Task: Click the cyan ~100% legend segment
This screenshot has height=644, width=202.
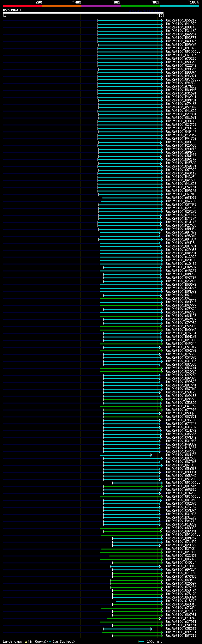Action: (179, 6)
